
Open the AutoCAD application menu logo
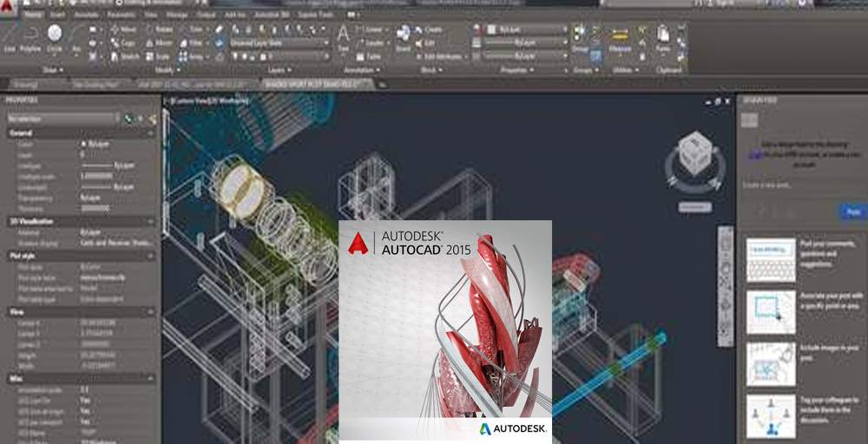pos(6,10)
